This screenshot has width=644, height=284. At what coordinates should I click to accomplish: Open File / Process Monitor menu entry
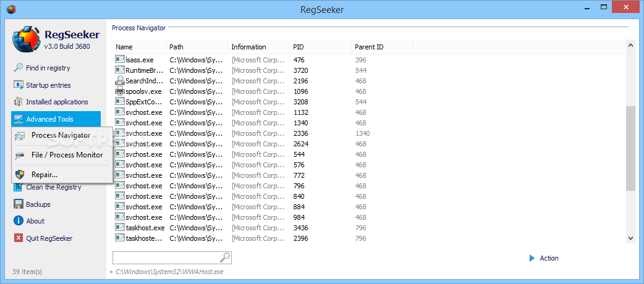[x=62, y=155]
